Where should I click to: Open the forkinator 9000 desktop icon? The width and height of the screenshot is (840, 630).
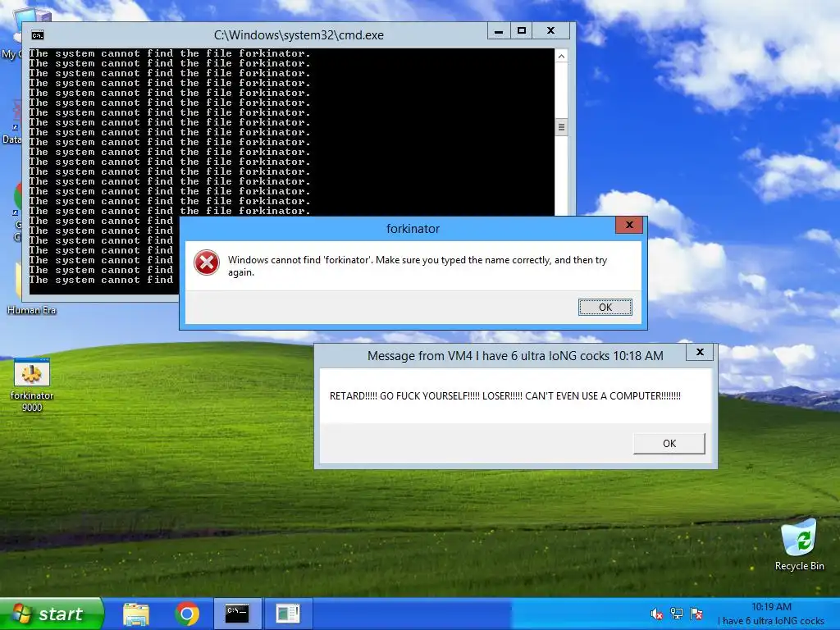(32, 385)
